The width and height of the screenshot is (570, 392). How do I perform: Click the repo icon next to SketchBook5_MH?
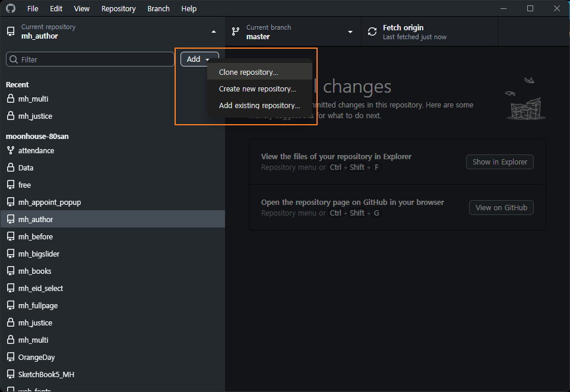pos(11,374)
